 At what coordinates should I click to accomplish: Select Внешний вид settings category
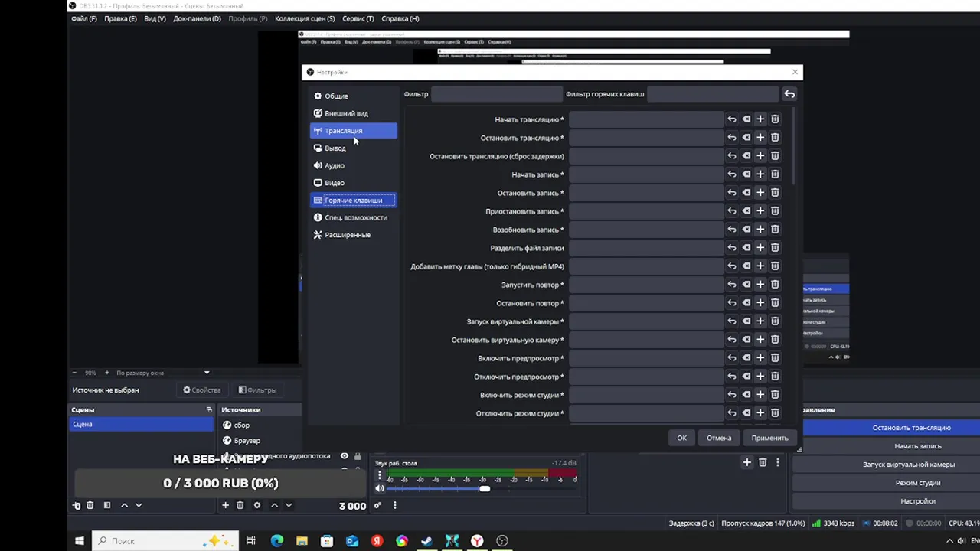[353, 113]
